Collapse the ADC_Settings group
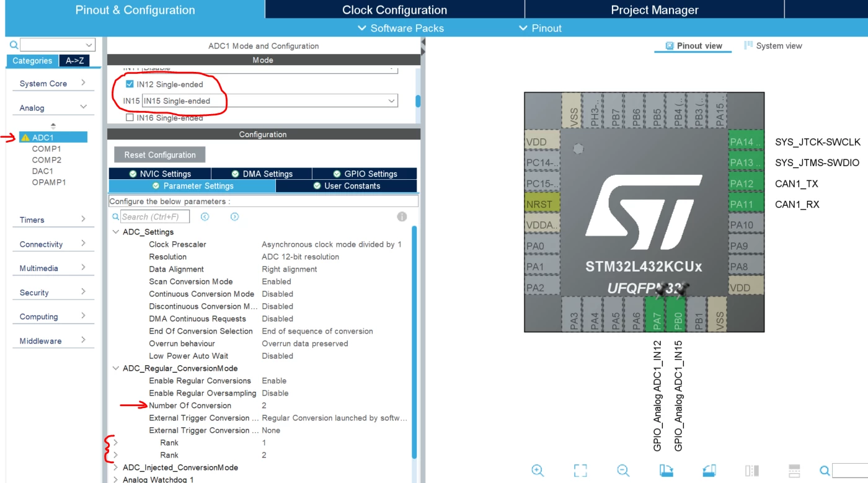The width and height of the screenshot is (868, 483). [x=115, y=232]
